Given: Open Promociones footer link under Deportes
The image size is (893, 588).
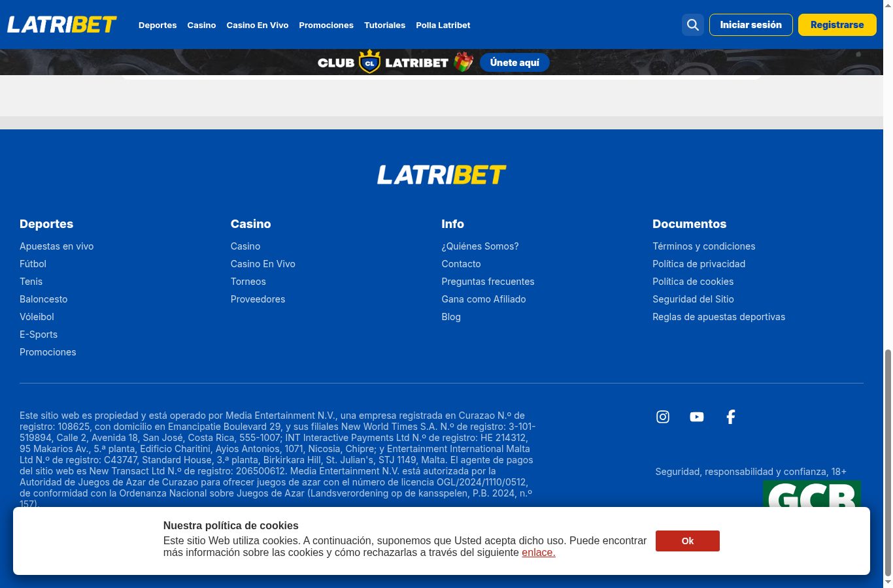Looking at the screenshot, I should coord(48,352).
